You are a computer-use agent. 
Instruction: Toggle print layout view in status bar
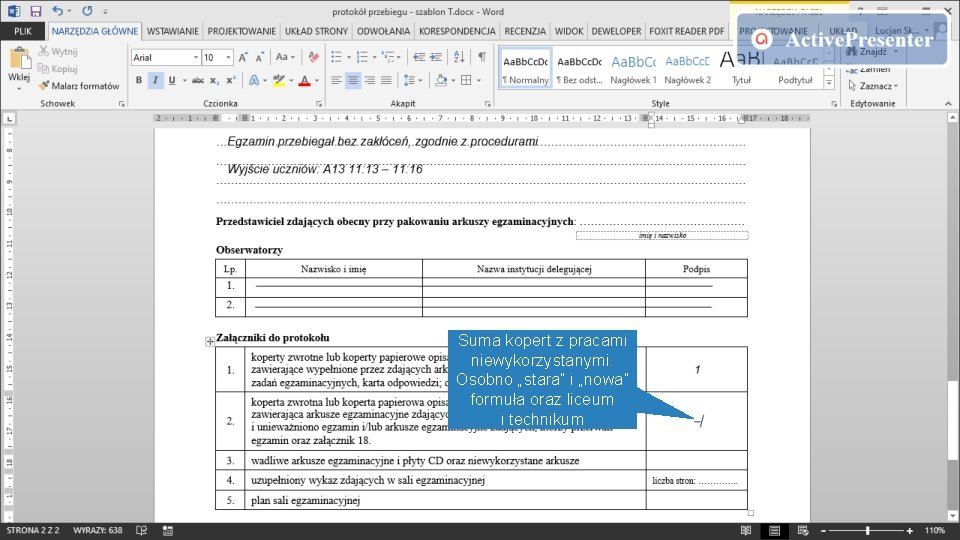coord(774,530)
